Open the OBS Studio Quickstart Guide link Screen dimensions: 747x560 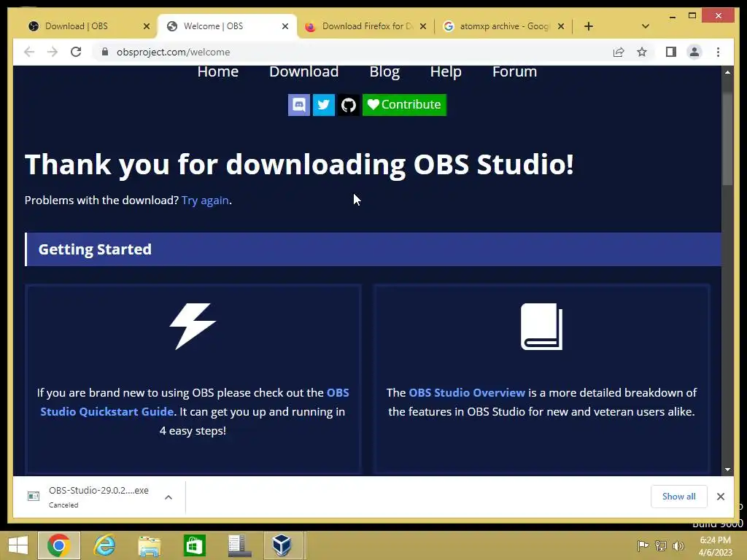[x=194, y=402]
